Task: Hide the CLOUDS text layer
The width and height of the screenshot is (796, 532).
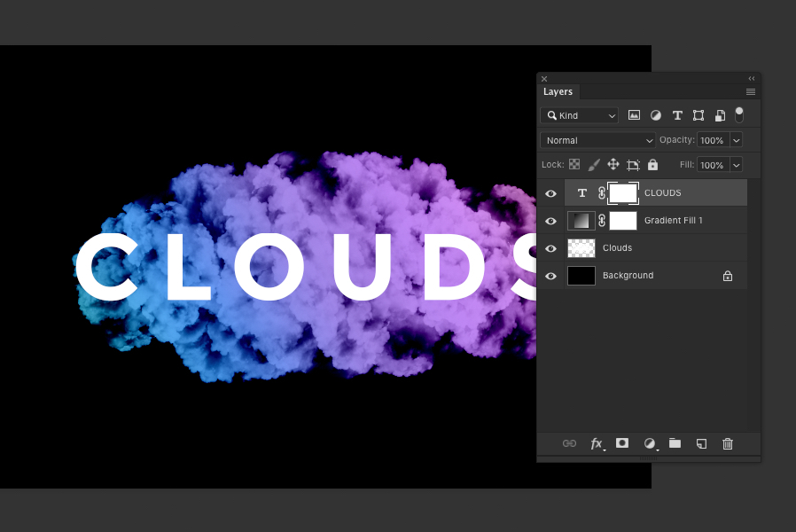Action: point(550,193)
